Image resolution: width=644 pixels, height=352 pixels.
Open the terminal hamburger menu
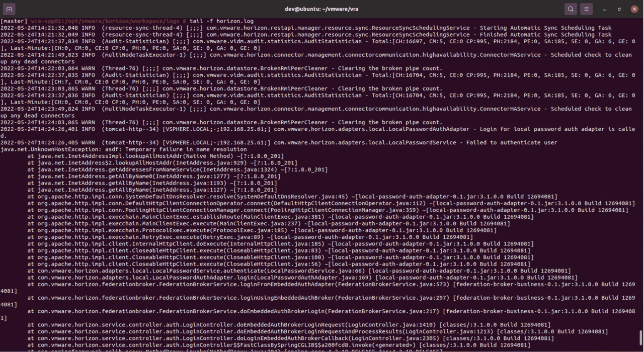pyautogui.click(x=586, y=9)
